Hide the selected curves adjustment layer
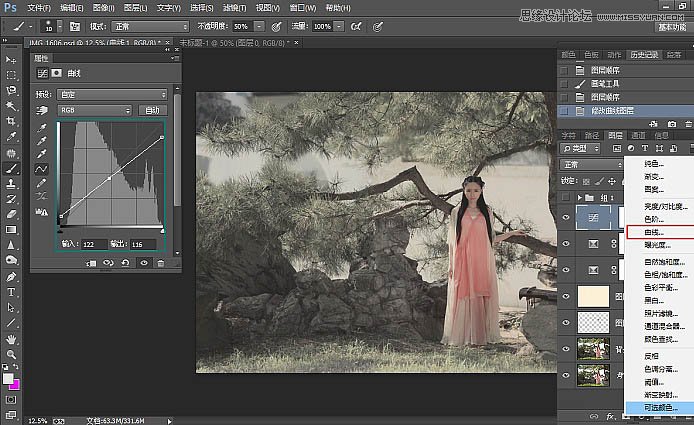694x425 pixels. click(566, 215)
